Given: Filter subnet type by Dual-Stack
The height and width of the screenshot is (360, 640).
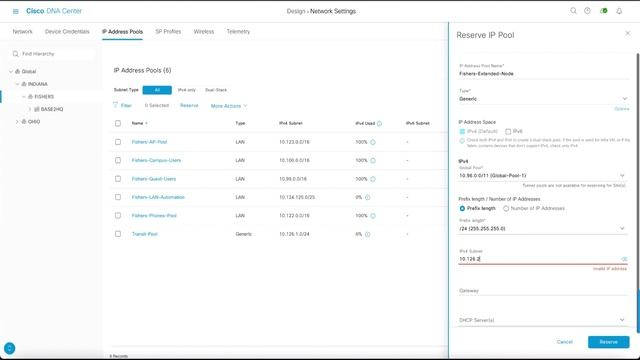Looking at the screenshot, I should tap(216, 90).
